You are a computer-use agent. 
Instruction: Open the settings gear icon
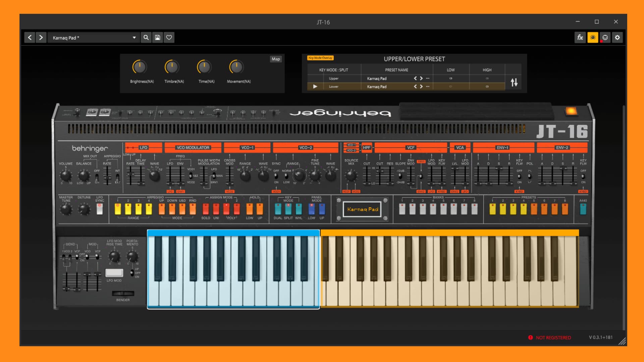(x=618, y=38)
